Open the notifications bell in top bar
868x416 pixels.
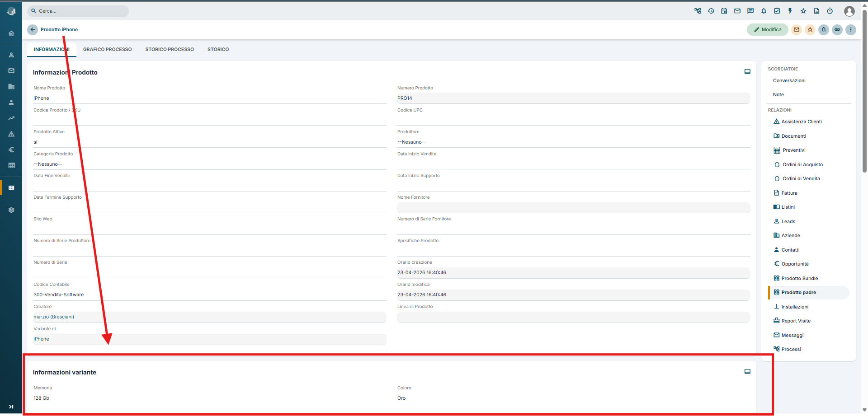pos(764,11)
